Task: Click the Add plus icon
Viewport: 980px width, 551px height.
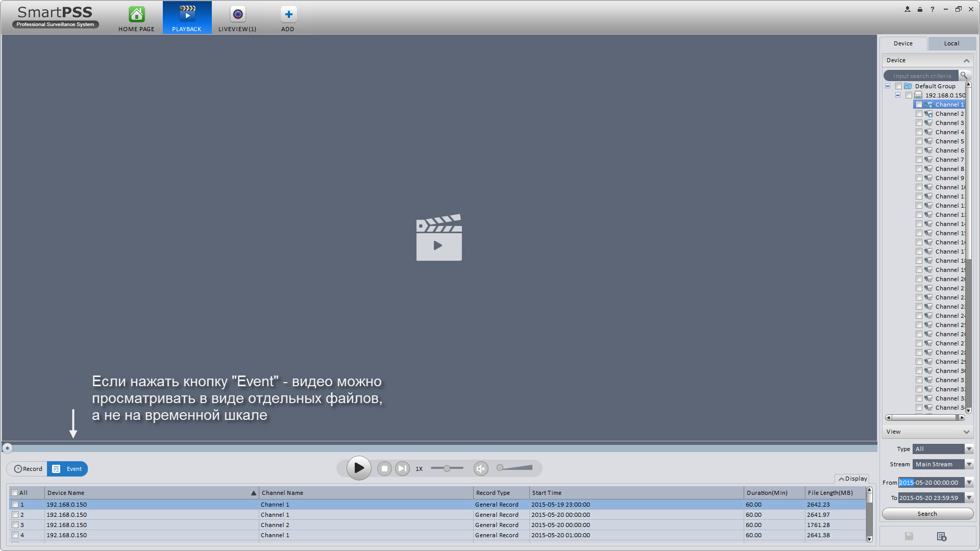Action: pyautogui.click(x=288, y=15)
